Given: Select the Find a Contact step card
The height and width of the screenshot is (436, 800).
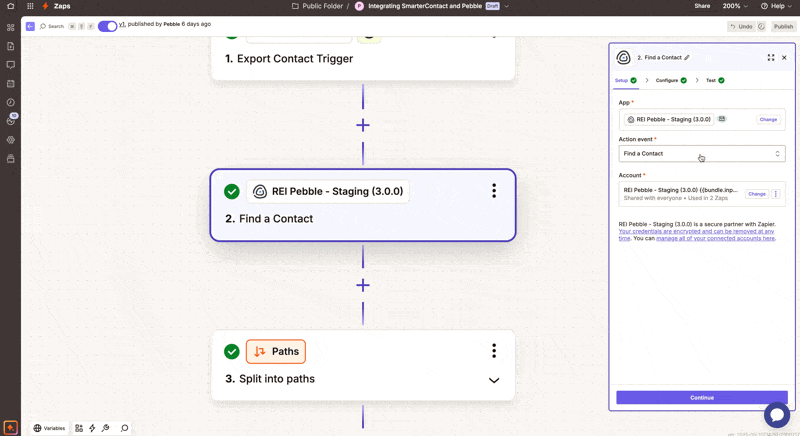Looking at the screenshot, I should 363,205.
